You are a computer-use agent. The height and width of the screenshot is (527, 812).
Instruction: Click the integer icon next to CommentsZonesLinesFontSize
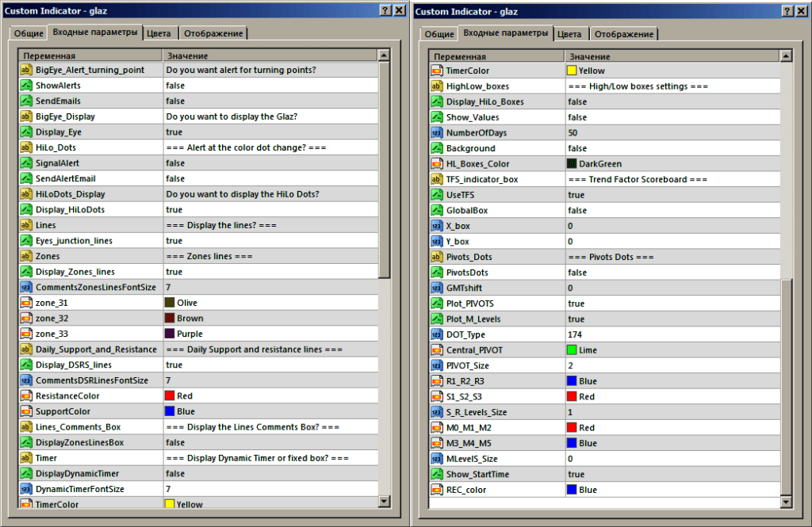[x=25, y=287]
